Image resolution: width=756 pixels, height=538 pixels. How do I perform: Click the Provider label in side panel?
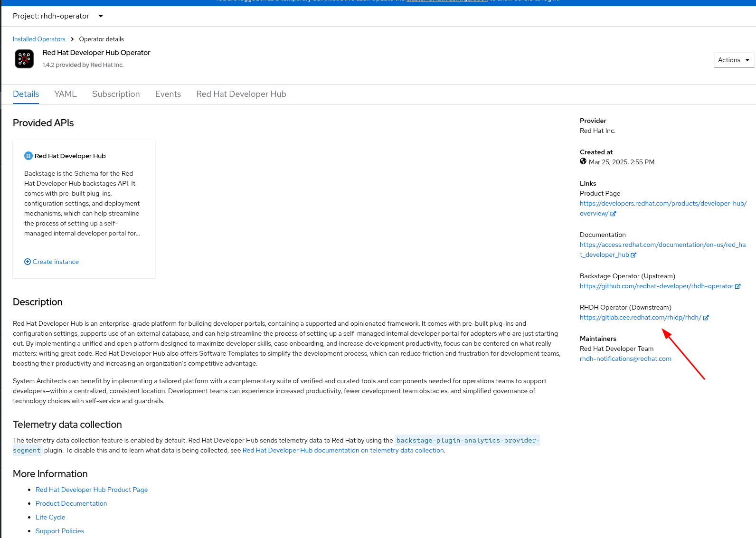(593, 121)
